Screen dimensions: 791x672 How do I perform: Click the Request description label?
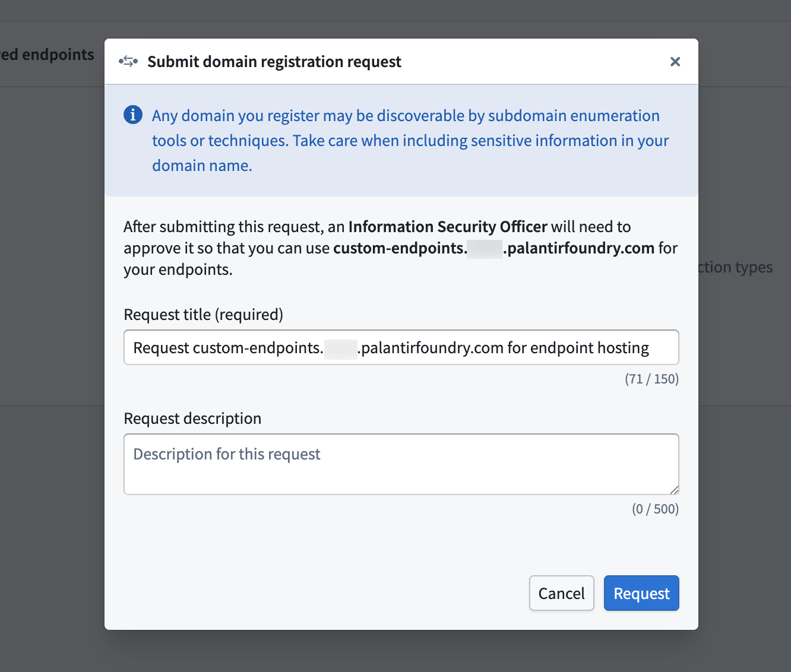point(192,418)
